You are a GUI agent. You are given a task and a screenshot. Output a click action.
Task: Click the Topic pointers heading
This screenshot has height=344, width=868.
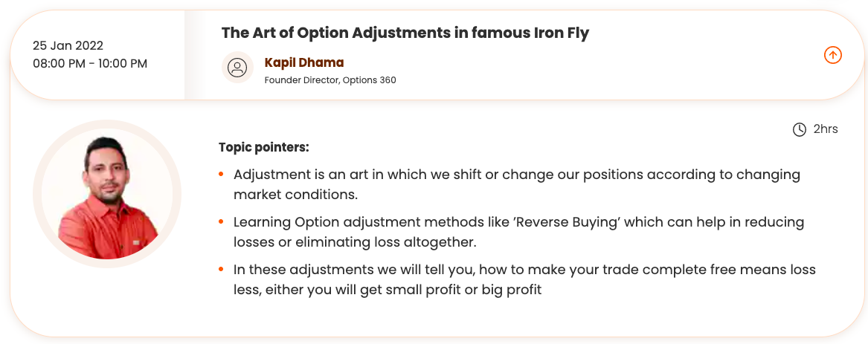click(263, 147)
